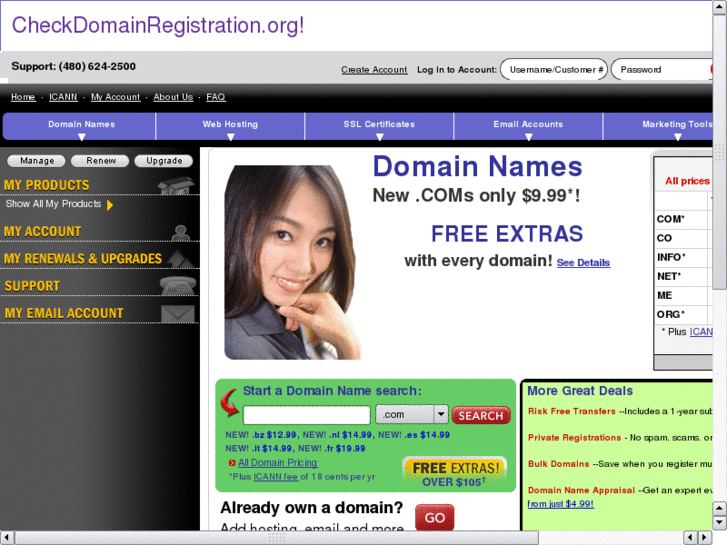The height and width of the screenshot is (545, 727).
Task: Click the red GO button
Action: click(x=434, y=517)
